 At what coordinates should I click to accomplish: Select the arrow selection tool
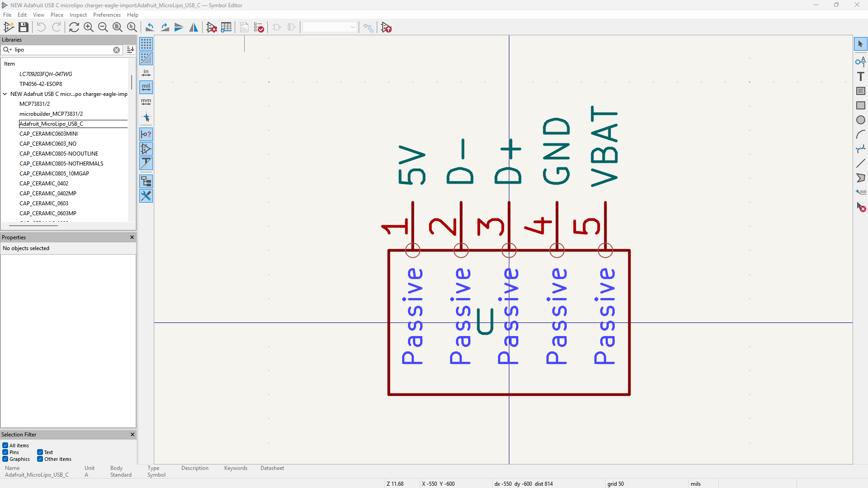[860, 44]
